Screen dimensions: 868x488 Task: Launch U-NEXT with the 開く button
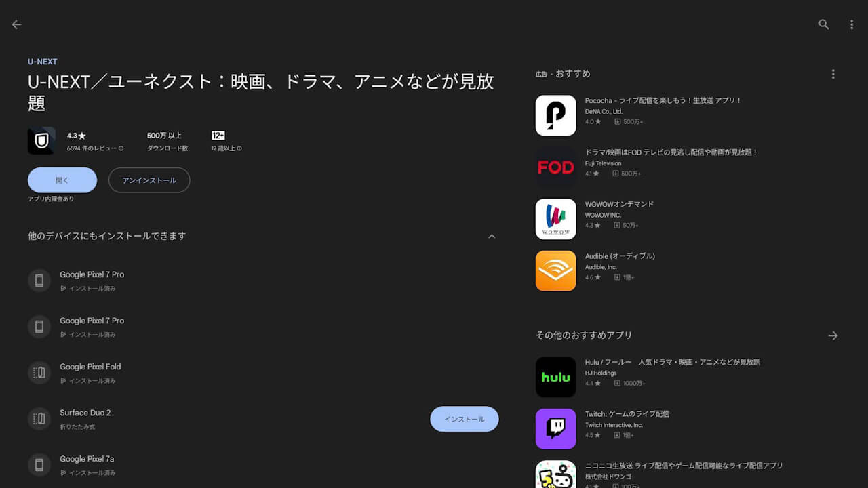[x=62, y=180]
